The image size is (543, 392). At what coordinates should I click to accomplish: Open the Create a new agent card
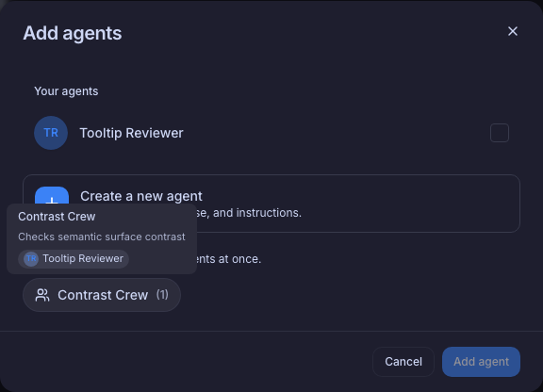[x=271, y=204]
